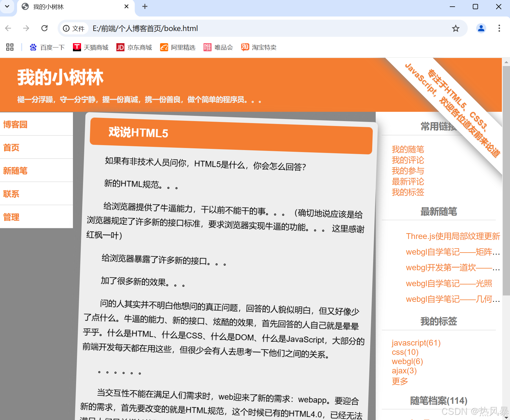Click the 最新随笔 section heading
The height and width of the screenshot is (420, 510).
tap(439, 211)
